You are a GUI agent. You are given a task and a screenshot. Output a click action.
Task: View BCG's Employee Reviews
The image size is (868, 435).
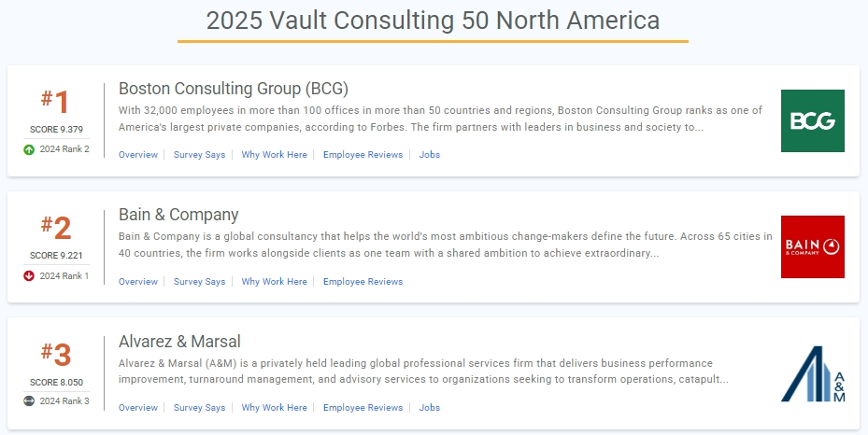point(363,155)
